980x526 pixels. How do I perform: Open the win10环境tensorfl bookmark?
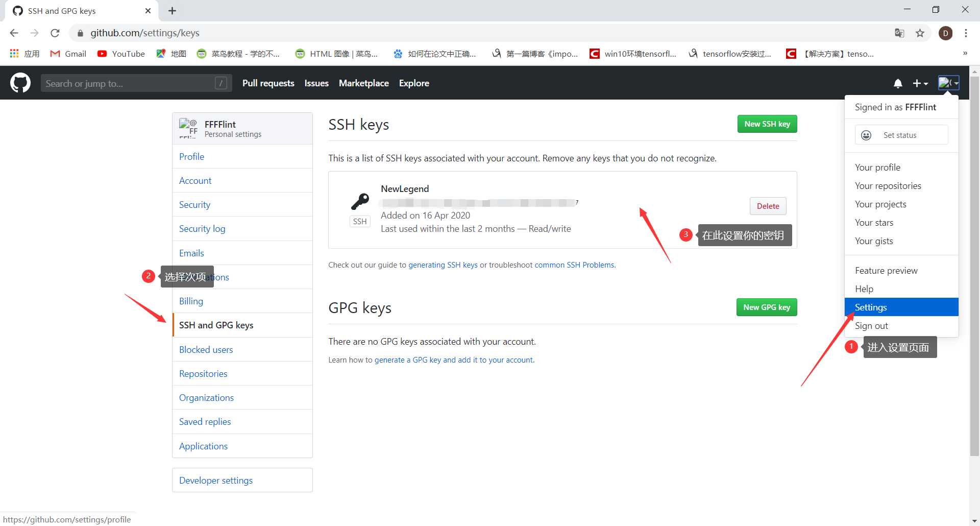[633, 54]
